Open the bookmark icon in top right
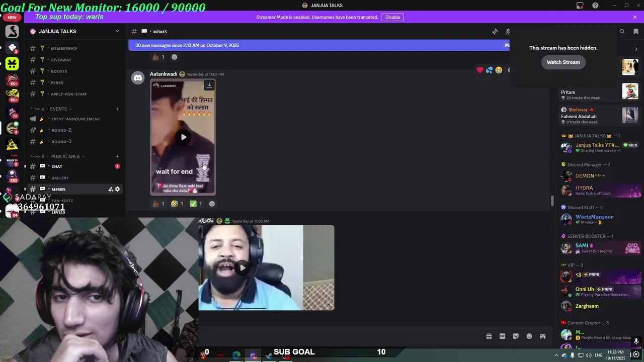The width and height of the screenshot is (644, 362). 636,31
